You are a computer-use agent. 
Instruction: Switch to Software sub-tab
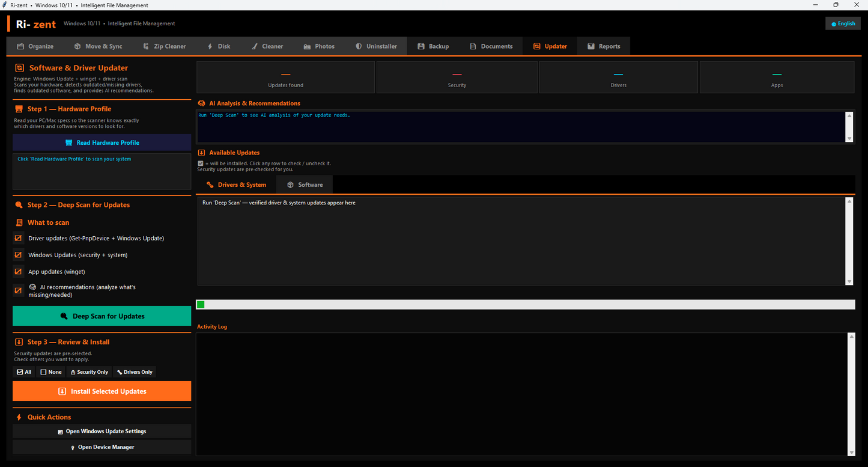305,185
